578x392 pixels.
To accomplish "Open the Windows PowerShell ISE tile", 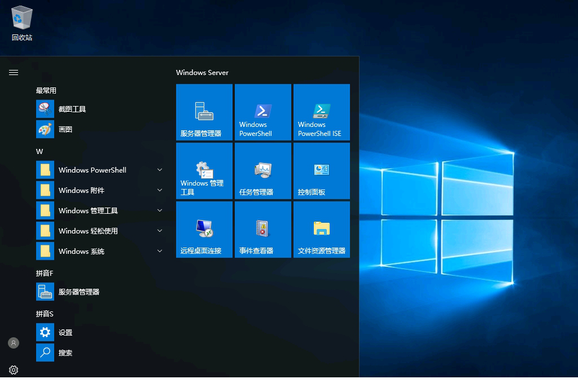I will point(321,112).
